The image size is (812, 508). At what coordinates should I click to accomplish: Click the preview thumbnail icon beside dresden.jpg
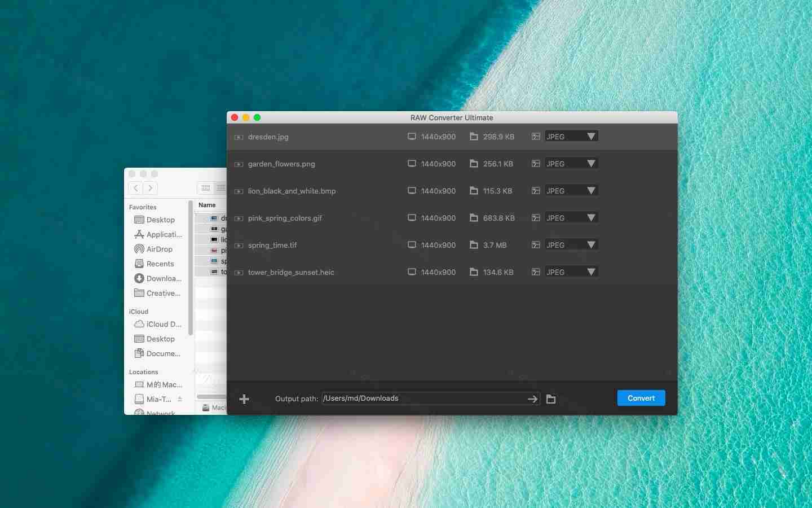pos(240,137)
